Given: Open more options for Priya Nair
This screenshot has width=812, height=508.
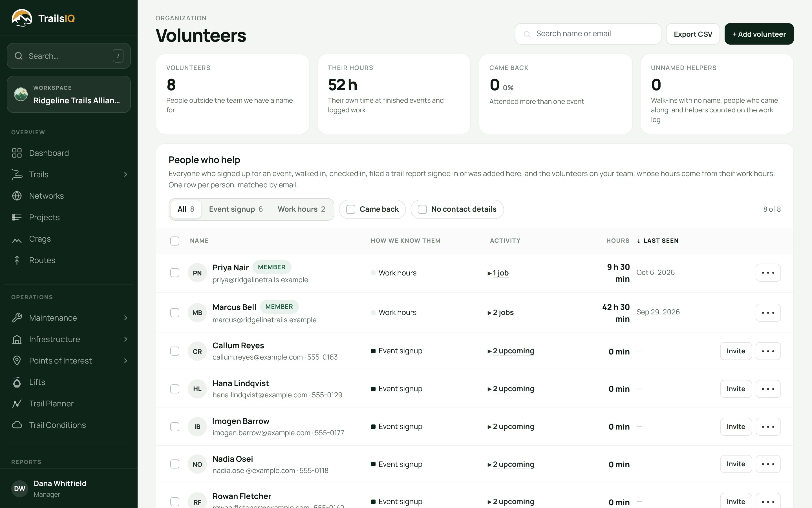Looking at the screenshot, I should point(768,273).
